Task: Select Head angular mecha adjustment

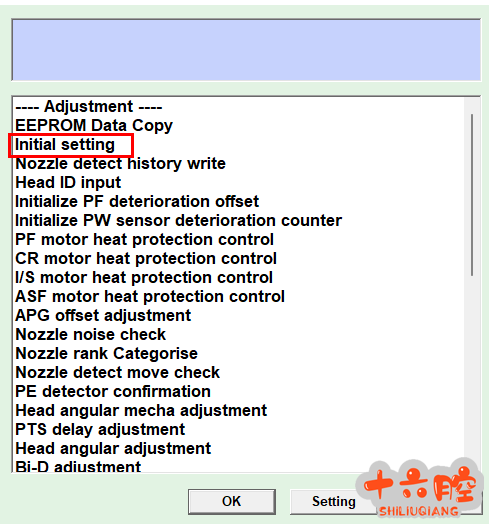Action: tap(141, 411)
